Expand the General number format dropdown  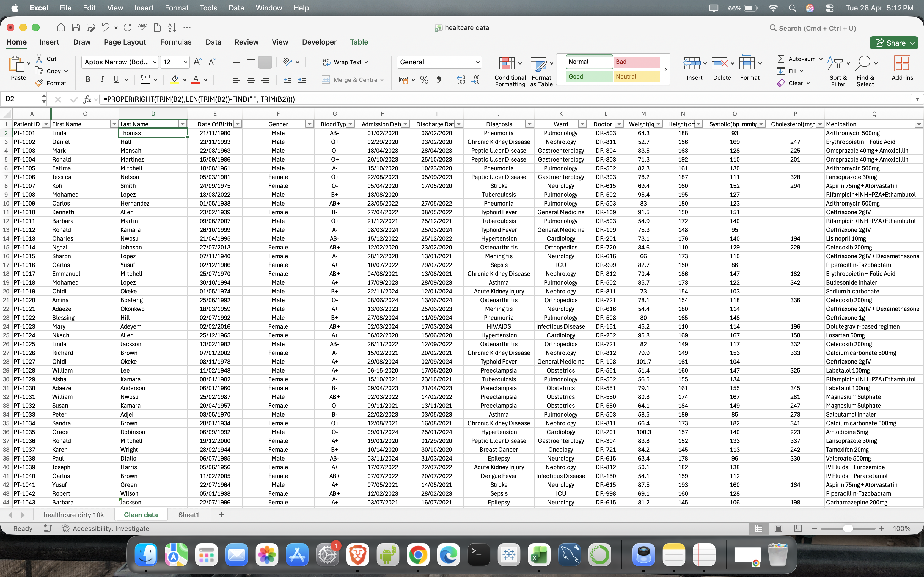pyautogui.click(x=477, y=62)
